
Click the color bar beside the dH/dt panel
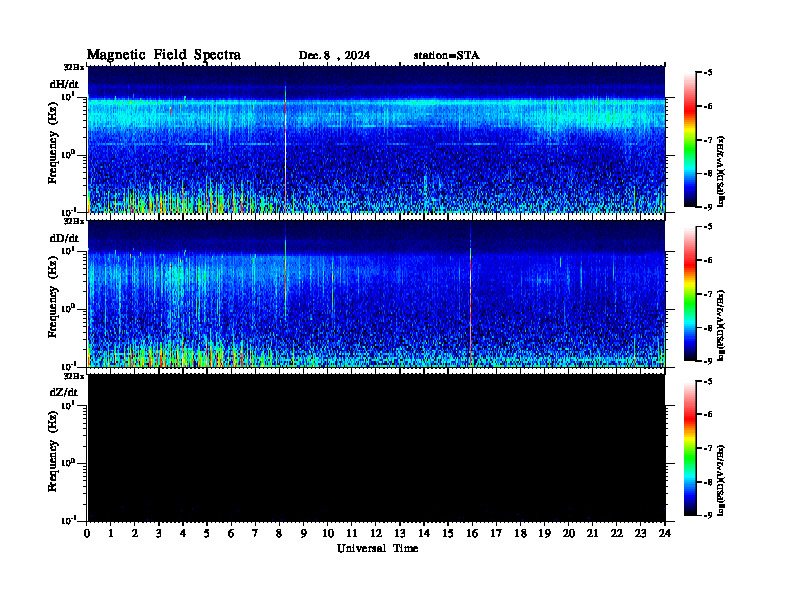(690, 140)
